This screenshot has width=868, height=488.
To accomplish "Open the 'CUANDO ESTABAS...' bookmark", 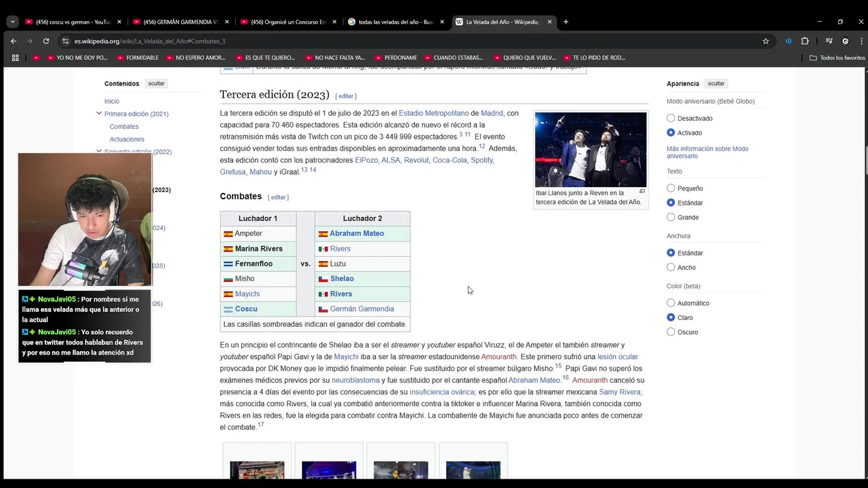I will click(x=453, y=58).
